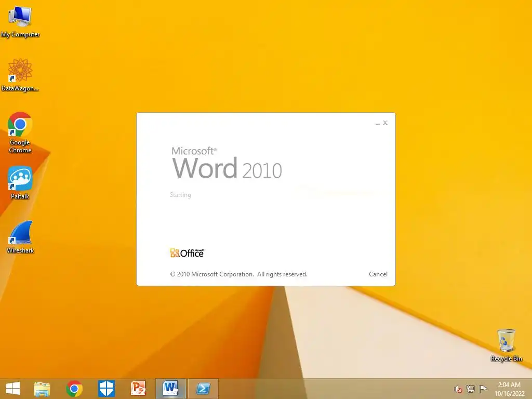The image size is (532, 399).
Task: Open Action Center flag icon
Action: pos(483,389)
